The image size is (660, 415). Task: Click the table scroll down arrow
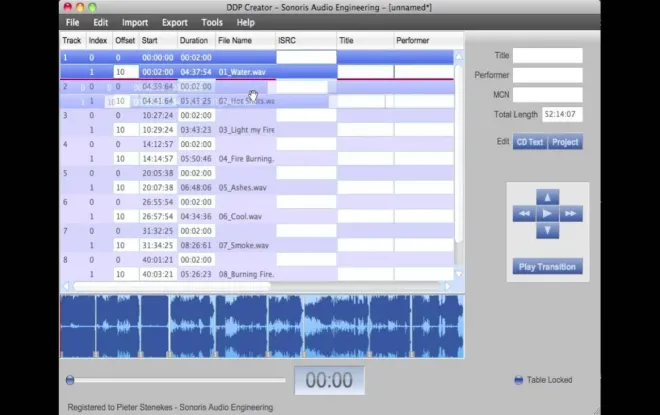[459, 274]
